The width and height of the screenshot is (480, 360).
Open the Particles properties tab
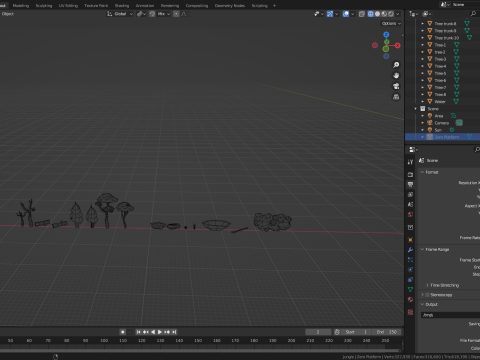pyautogui.click(x=410, y=260)
